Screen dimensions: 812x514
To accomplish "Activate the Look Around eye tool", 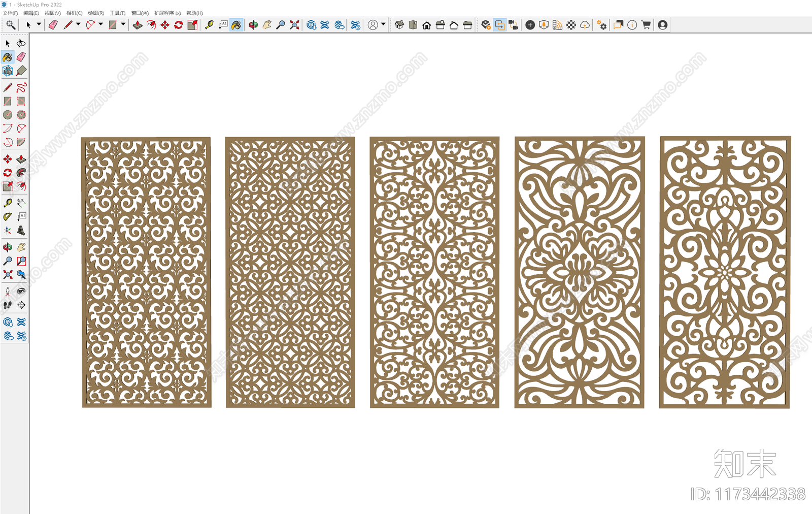I will 21,292.
